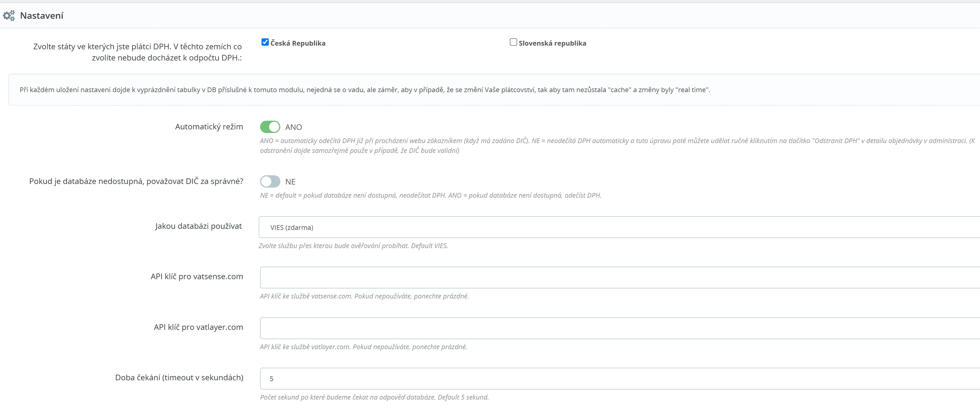The height and width of the screenshot is (415, 980).
Task: Click the info notice about DB table clearing
Action: point(365,90)
